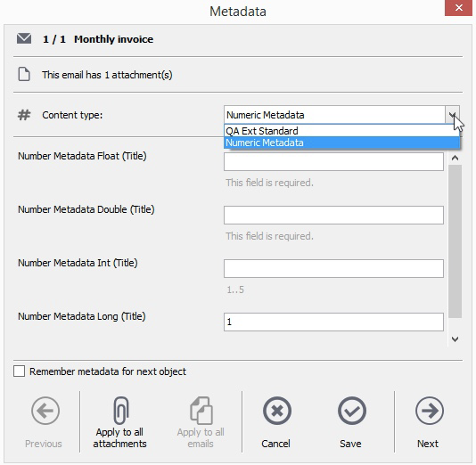
Task: Open the Content type dropdown arrow
Action: [452, 115]
